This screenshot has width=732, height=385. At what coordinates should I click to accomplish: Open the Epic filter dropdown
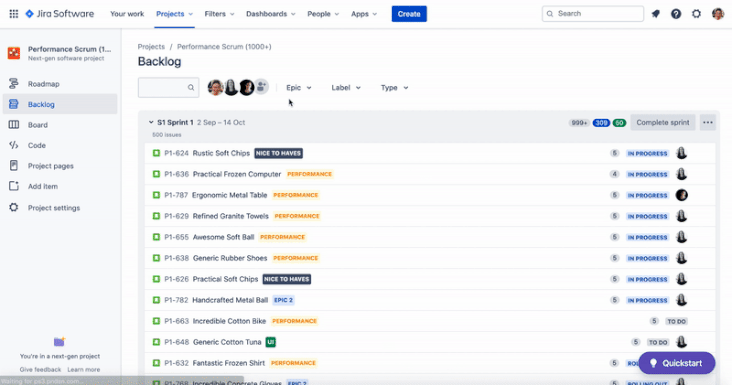pyautogui.click(x=299, y=88)
